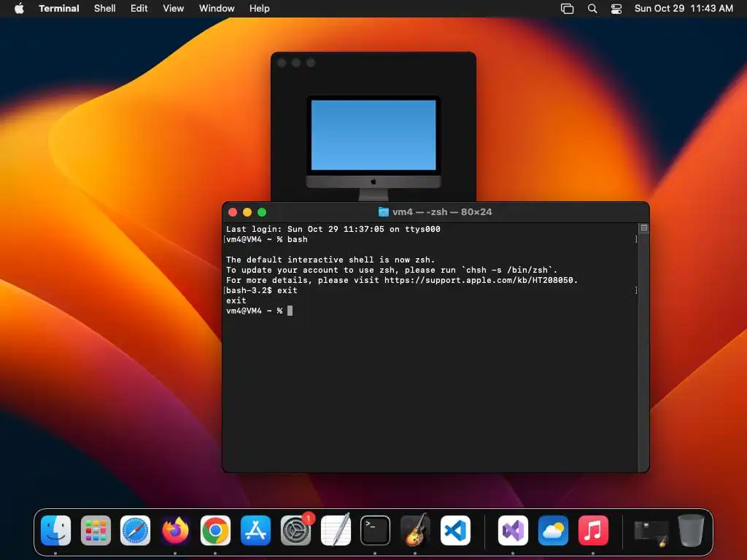Click the 'chsh -s /bin/zsh' instruction line
The height and width of the screenshot is (560, 747).
(392, 270)
